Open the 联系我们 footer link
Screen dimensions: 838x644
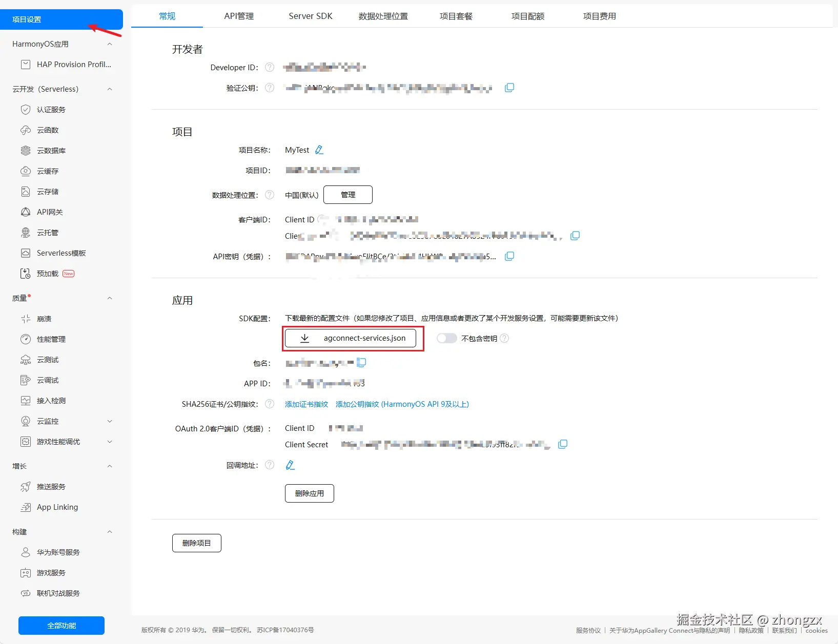[785, 631]
